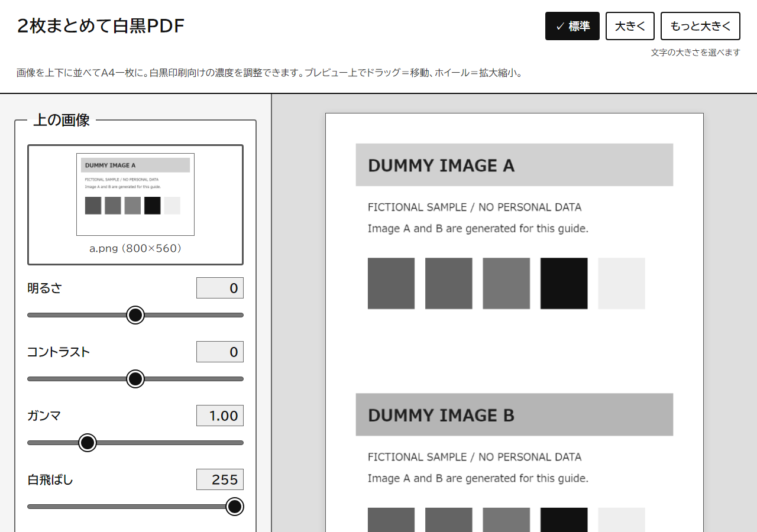
Task: Click the a.png upper image thumbnail
Action: [x=135, y=194]
